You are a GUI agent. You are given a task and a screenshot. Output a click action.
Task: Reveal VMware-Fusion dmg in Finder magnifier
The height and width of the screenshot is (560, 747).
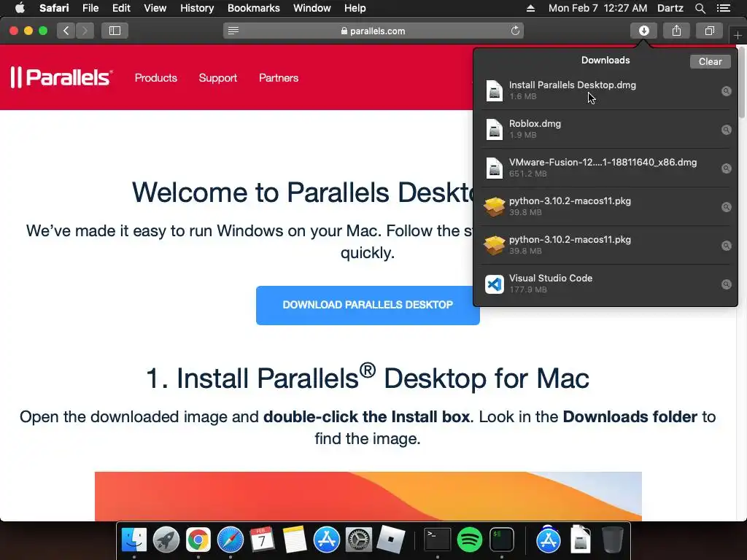pos(726,168)
